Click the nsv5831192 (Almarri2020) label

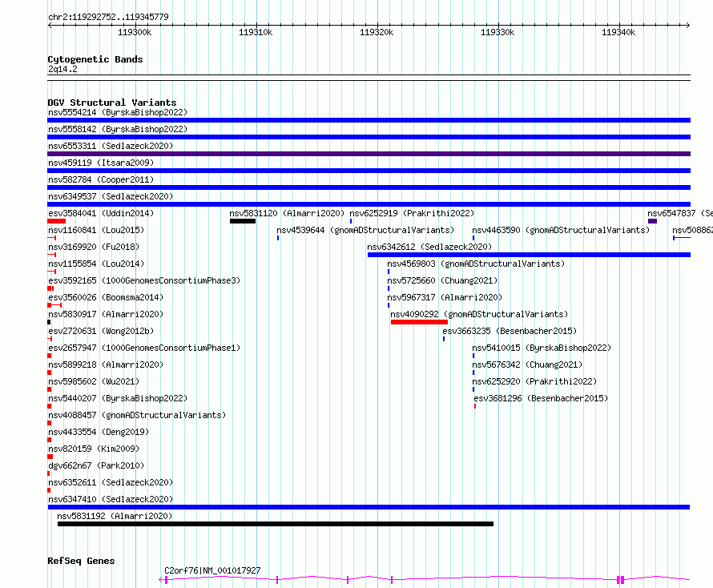tap(115, 516)
